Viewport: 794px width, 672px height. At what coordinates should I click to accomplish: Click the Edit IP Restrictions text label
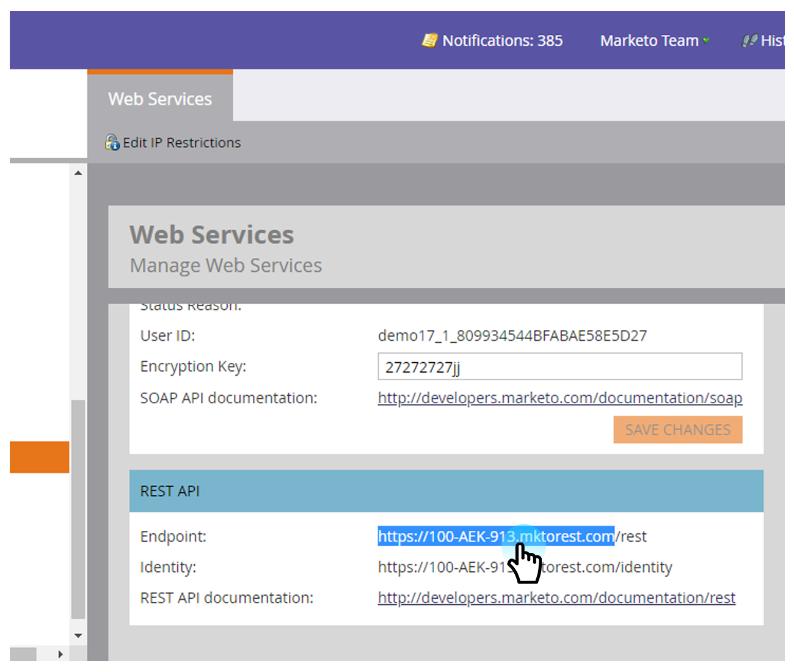pos(181,143)
